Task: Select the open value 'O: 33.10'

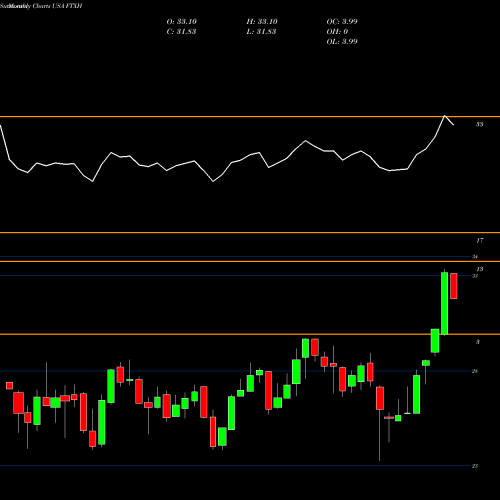Action: pyautogui.click(x=181, y=21)
